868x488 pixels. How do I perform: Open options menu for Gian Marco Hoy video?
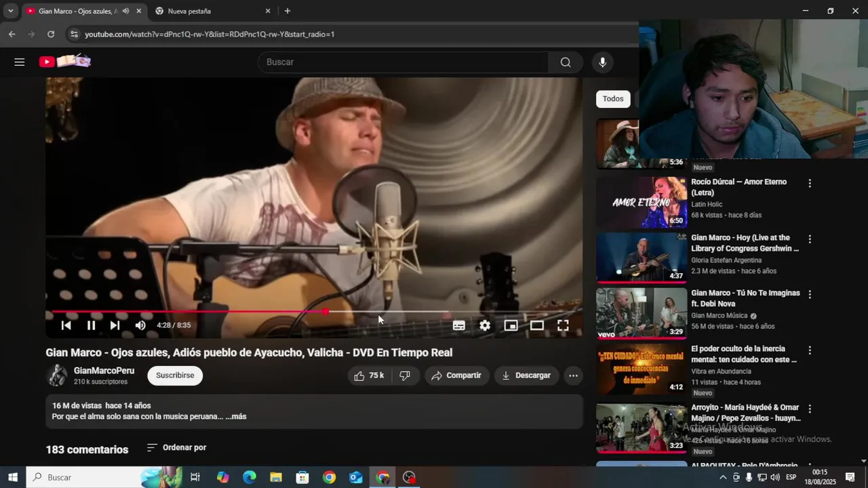point(809,239)
